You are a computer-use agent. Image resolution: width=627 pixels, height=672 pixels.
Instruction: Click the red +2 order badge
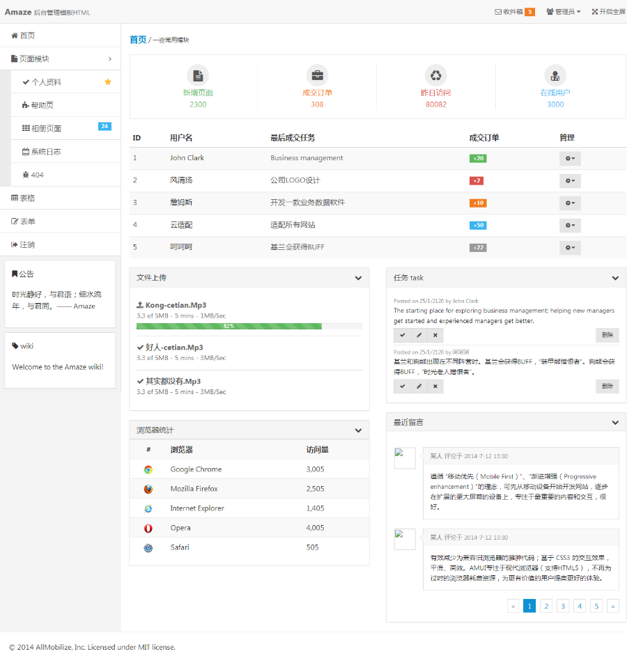(477, 180)
